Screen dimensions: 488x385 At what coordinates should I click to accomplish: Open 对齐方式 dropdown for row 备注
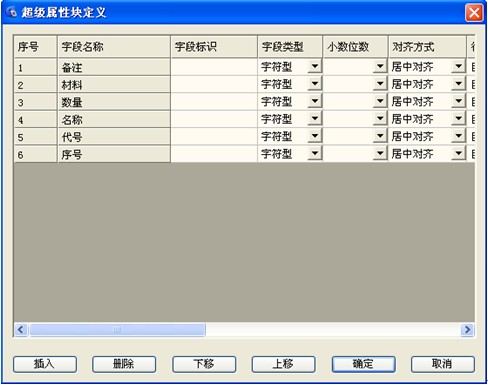(458, 66)
